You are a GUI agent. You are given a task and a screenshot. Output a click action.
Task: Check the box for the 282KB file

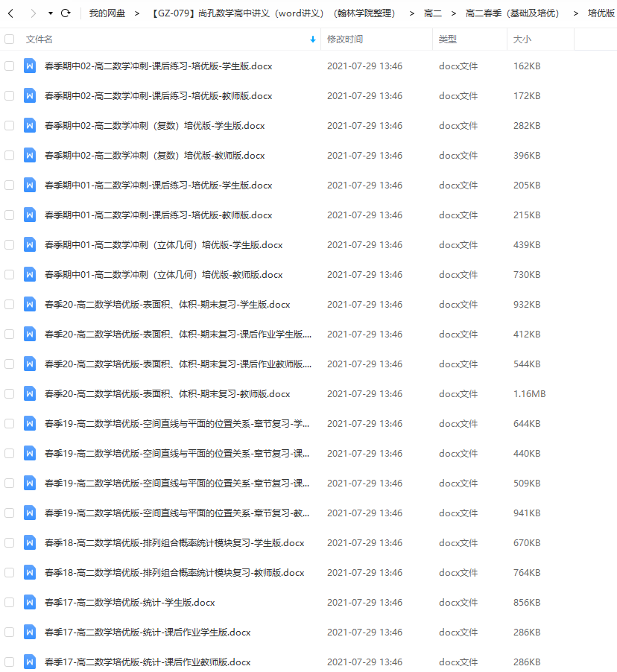click(x=9, y=125)
